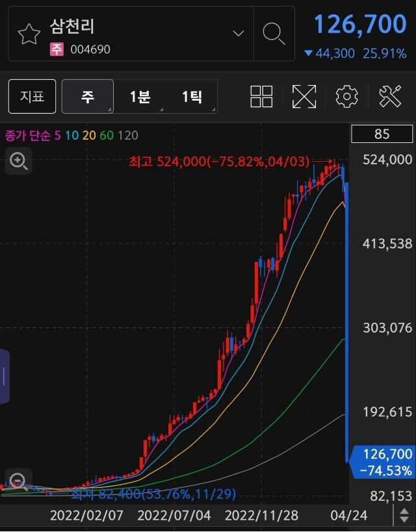
Task: Open the 지표 indicators button
Action: click(x=32, y=97)
